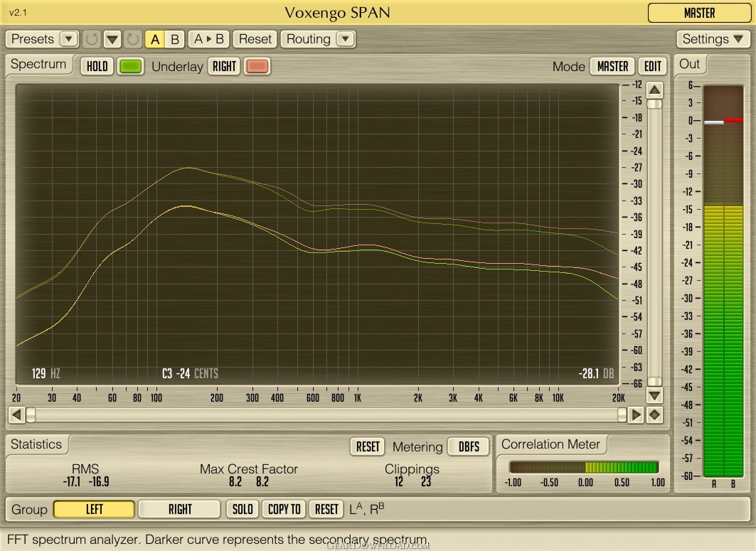Screen dimensions: 756x551
Task: Select the Correlation Meter tab
Action: point(551,444)
